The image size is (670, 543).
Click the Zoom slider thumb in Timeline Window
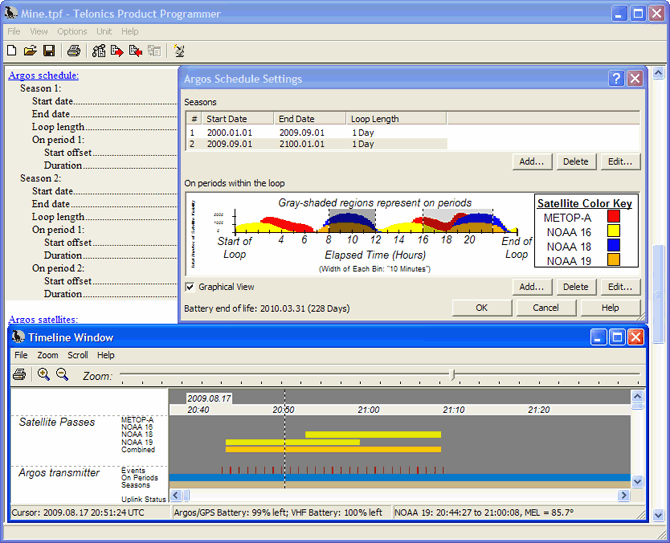453,375
